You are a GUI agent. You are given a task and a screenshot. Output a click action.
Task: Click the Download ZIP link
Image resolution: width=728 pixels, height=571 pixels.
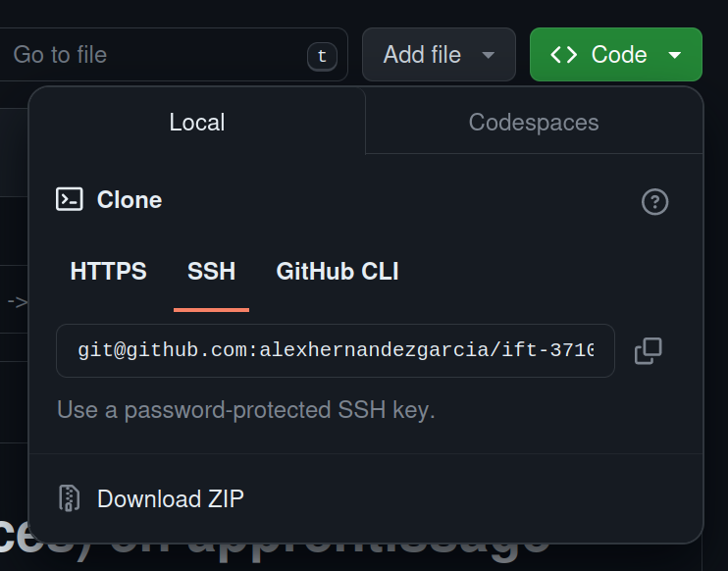coord(170,498)
